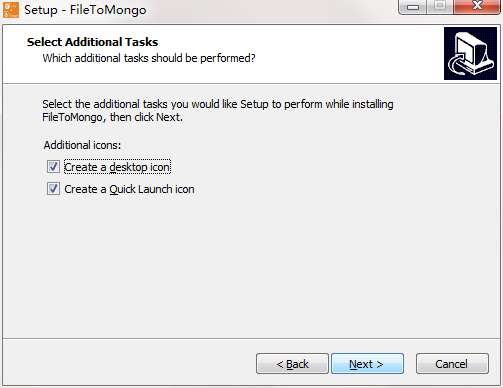Image resolution: width=503 pixels, height=388 pixels.
Task: Click the separator line above the buttons
Action: (251, 339)
